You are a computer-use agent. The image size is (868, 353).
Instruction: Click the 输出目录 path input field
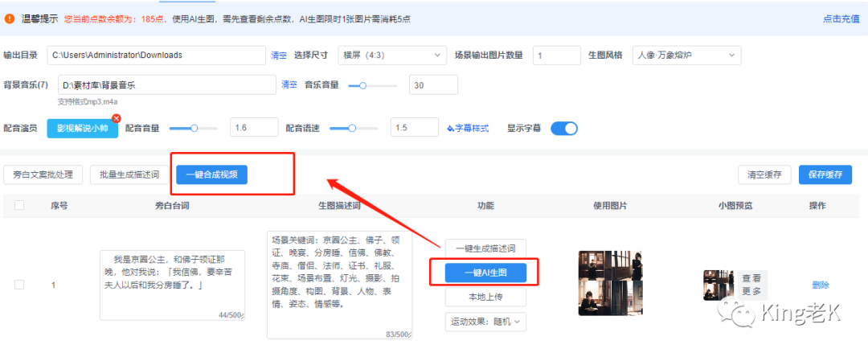click(157, 55)
